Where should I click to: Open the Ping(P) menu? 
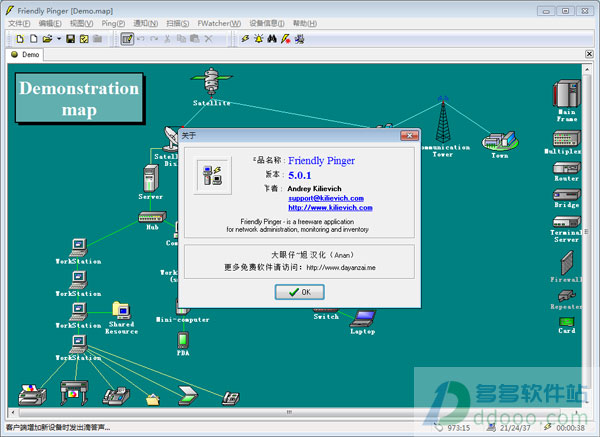click(x=113, y=23)
